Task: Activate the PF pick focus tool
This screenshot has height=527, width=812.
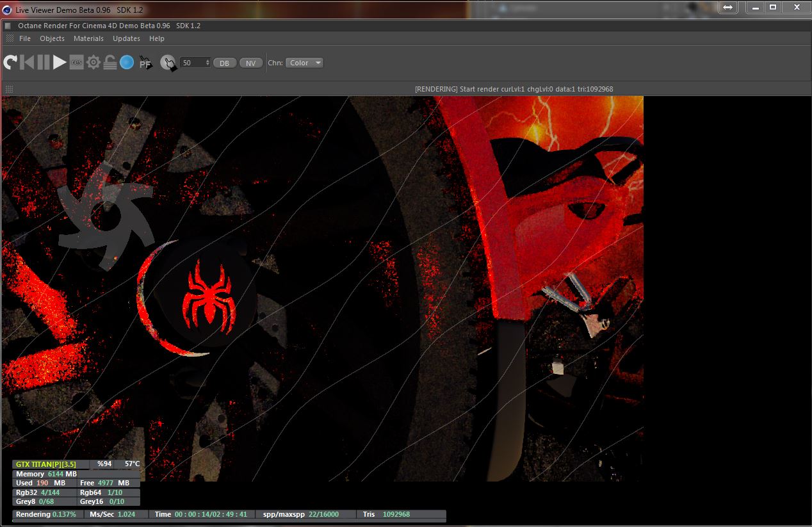Action: point(145,63)
